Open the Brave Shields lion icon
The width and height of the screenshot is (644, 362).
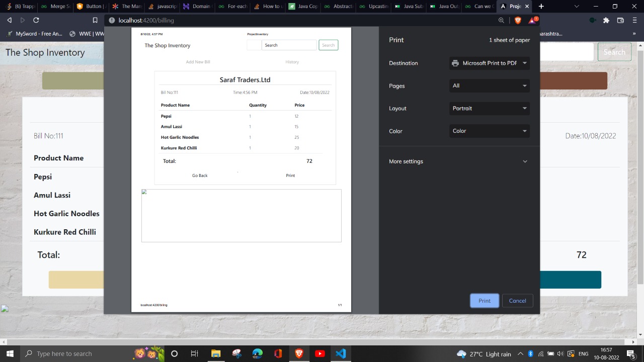click(x=518, y=20)
